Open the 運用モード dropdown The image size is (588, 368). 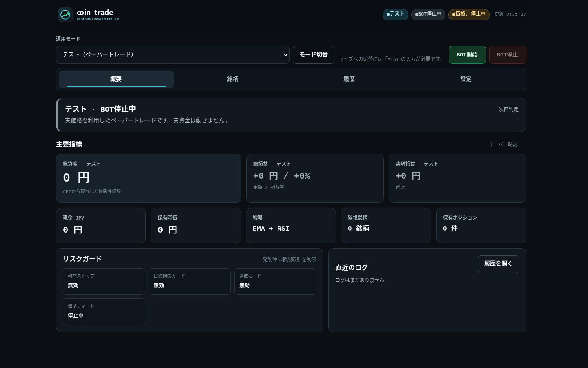click(173, 55)
